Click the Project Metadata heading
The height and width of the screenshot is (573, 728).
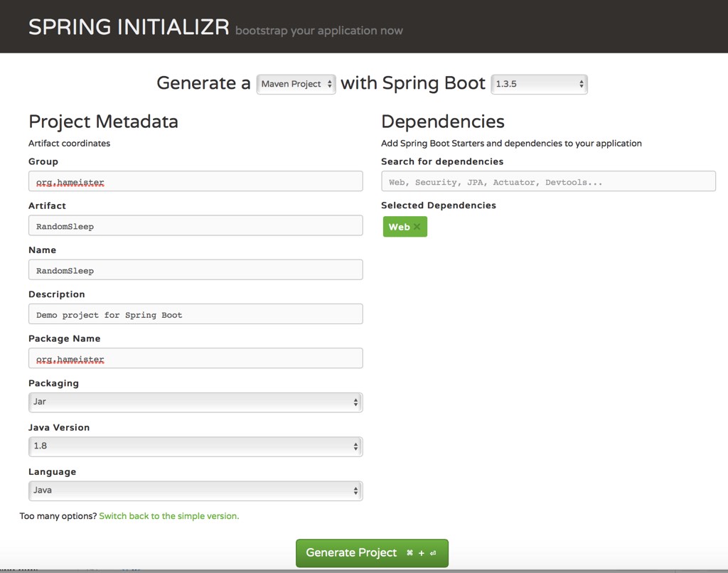click(x=103, y=122)
